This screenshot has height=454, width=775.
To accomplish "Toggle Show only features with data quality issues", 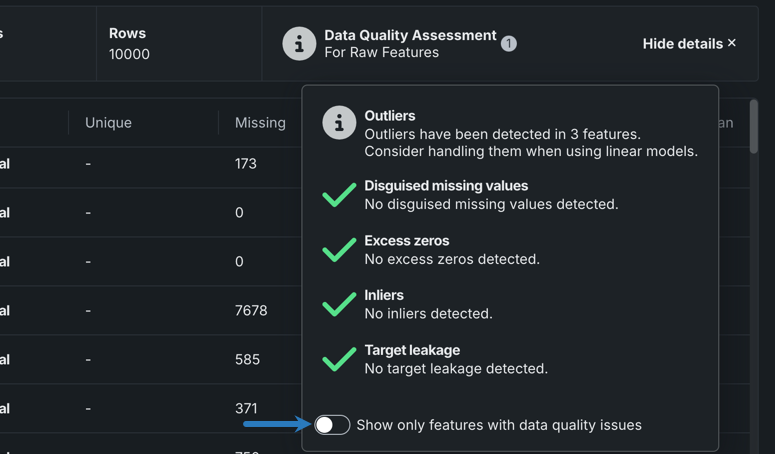I will (332, 425).
